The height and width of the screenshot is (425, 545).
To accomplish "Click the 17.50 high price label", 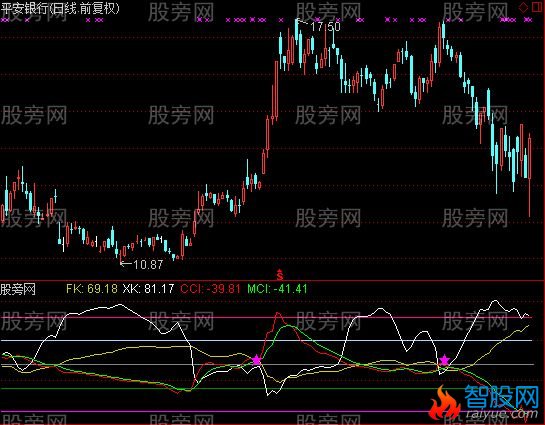I will tap(325, 27).
